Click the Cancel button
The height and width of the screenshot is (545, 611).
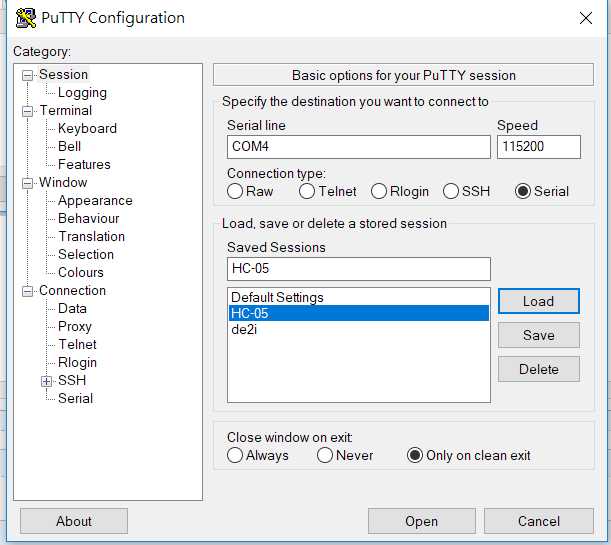tap(539, 521)
